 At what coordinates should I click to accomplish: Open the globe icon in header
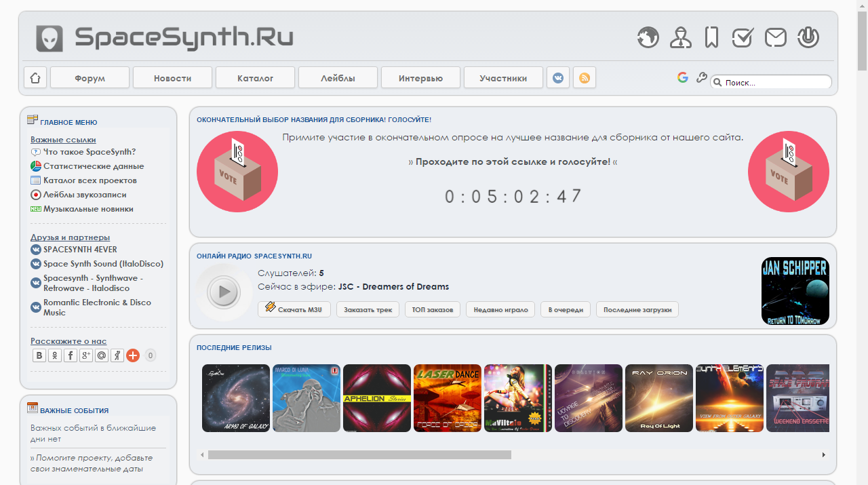tap(648, 37)
